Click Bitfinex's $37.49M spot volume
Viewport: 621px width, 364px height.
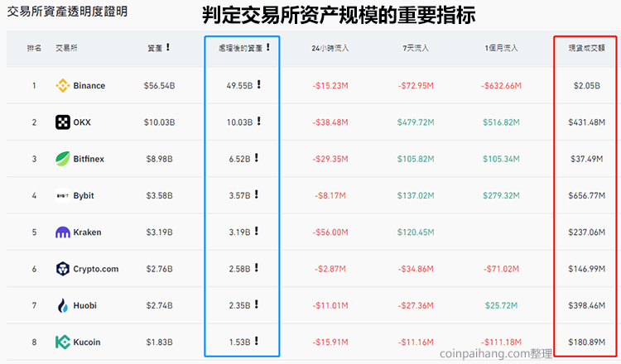[586, 159]
